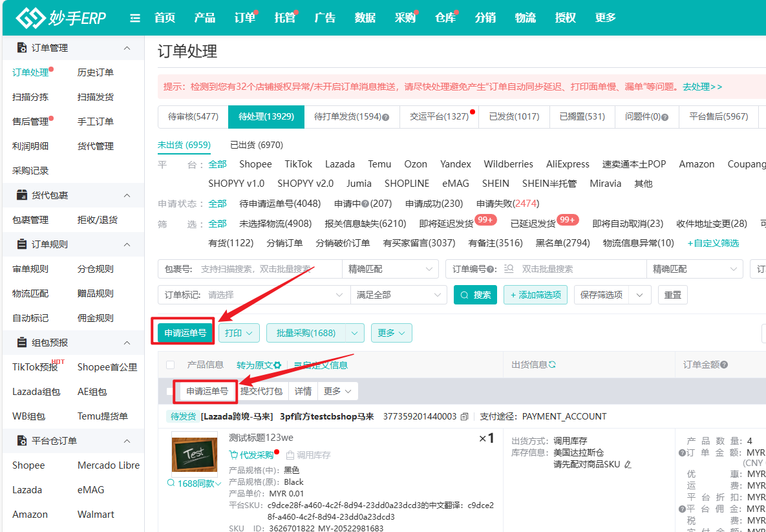Click the help icon beside 订单编号 label
Image resolution: width=766 pixels, height=532 pixels.
(489, 269)
